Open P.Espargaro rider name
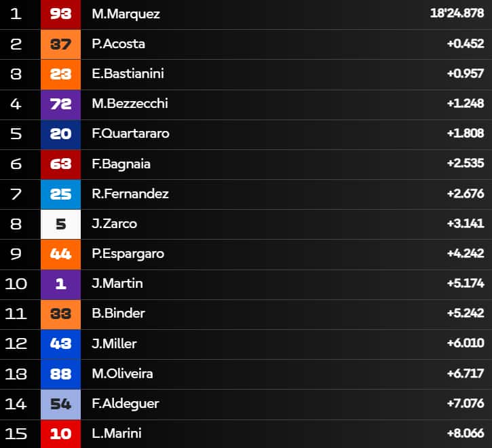This screenshot has width=492, height=448. [x=128, y=254]
